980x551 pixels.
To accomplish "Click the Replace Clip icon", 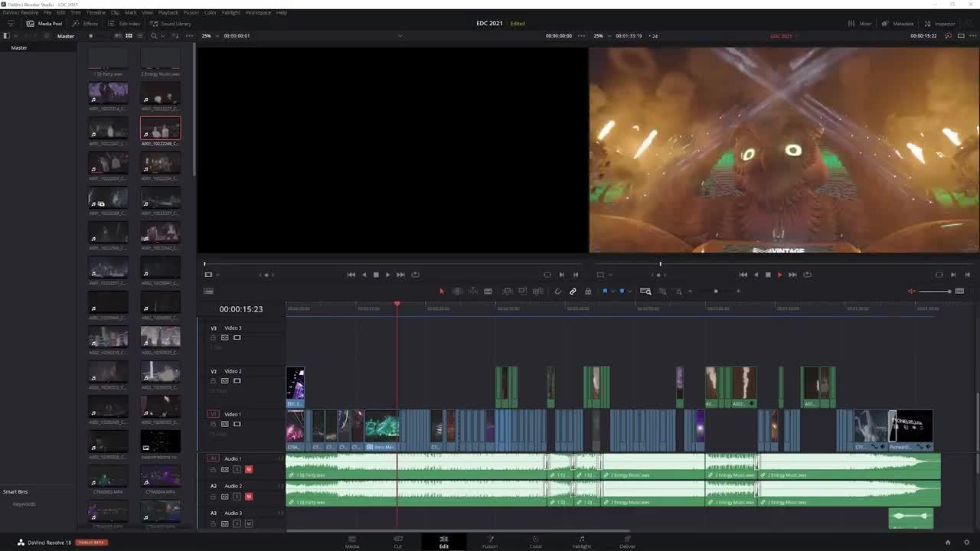I will tap(537, 291).
